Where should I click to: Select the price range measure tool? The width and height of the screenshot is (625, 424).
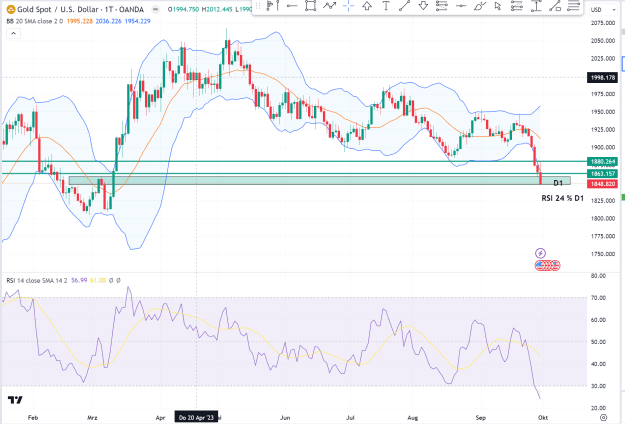pyautogui.click(x=536, y=6)
